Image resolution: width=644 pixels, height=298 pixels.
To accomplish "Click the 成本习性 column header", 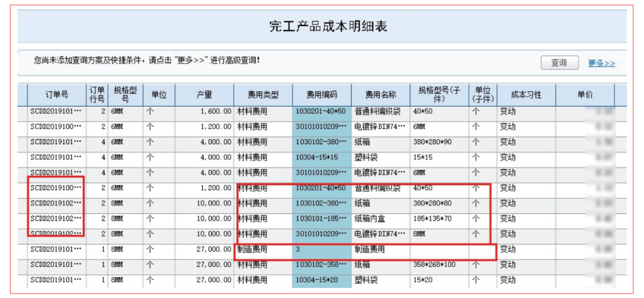I will (x=526, y=95).
